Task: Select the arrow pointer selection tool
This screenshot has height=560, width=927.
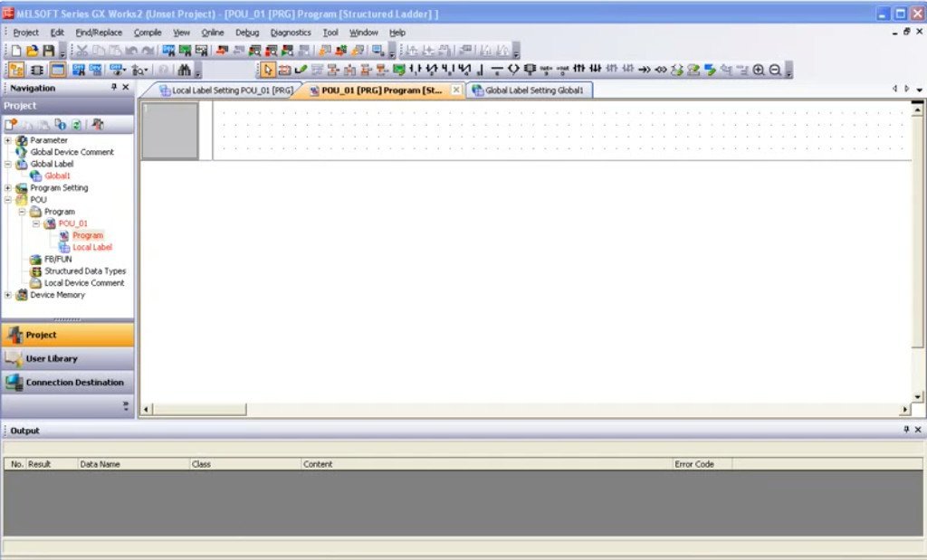Action: click(268, 70)
